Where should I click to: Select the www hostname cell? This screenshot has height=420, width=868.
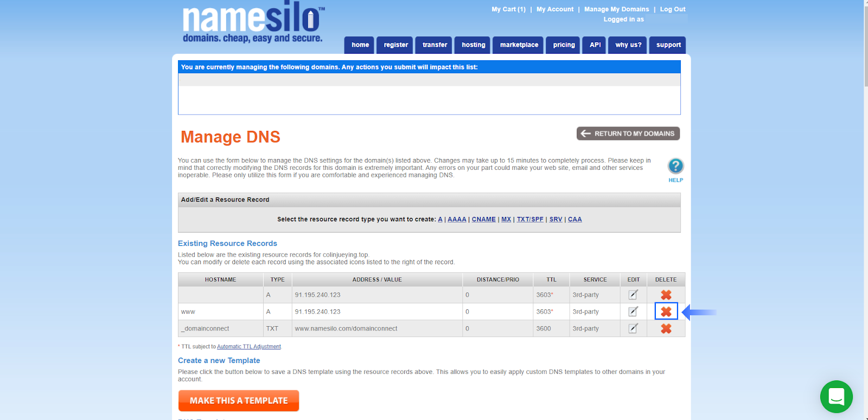220,311
